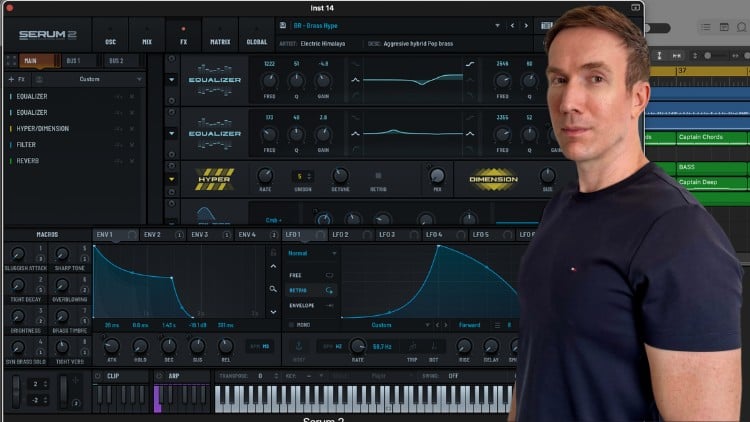
Task: Select the LFO FREE trigger mode
Action: pos(311,276)
